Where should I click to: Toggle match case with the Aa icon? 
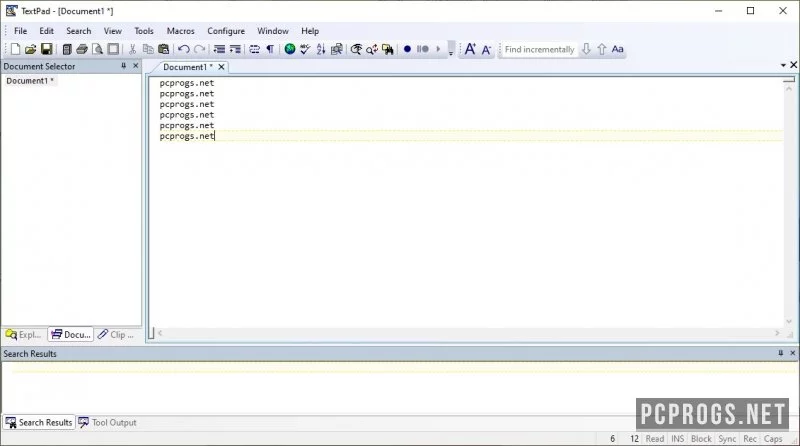[617, 49]
